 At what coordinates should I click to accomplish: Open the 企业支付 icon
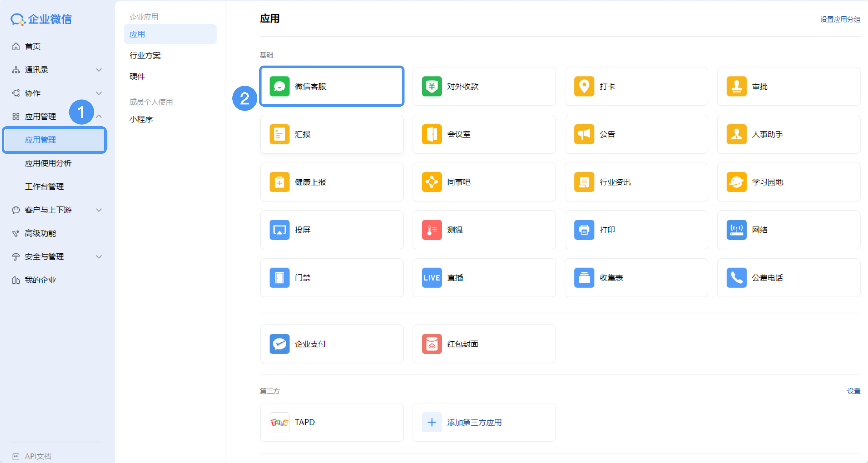[x=279, y=344]
